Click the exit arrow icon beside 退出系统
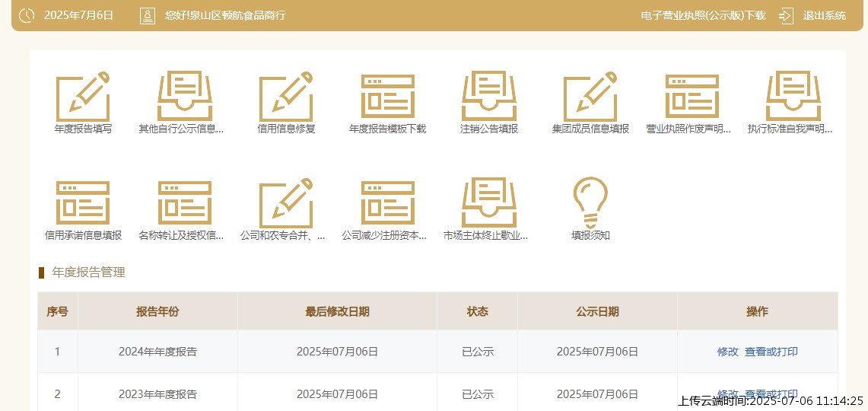The height and width of the screenshot is (411, 868). 786,15
